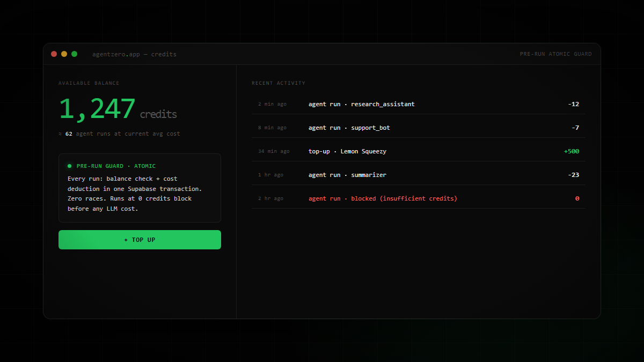Viewport: 644px width, 362px height.
Task: Click the yellow minimize window dot
Action: [64, 54]
